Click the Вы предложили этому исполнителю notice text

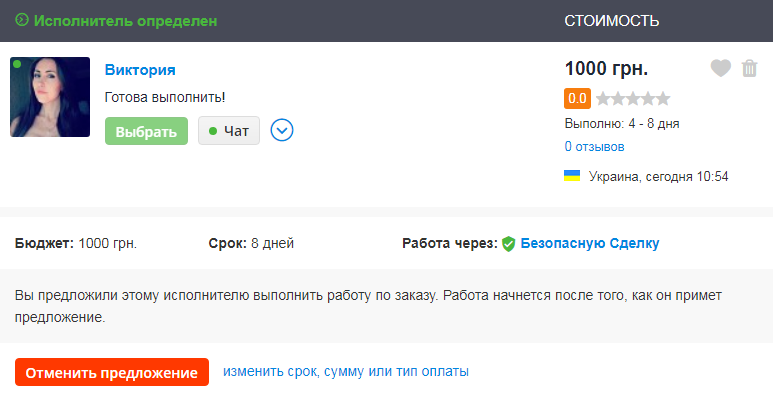368,306
